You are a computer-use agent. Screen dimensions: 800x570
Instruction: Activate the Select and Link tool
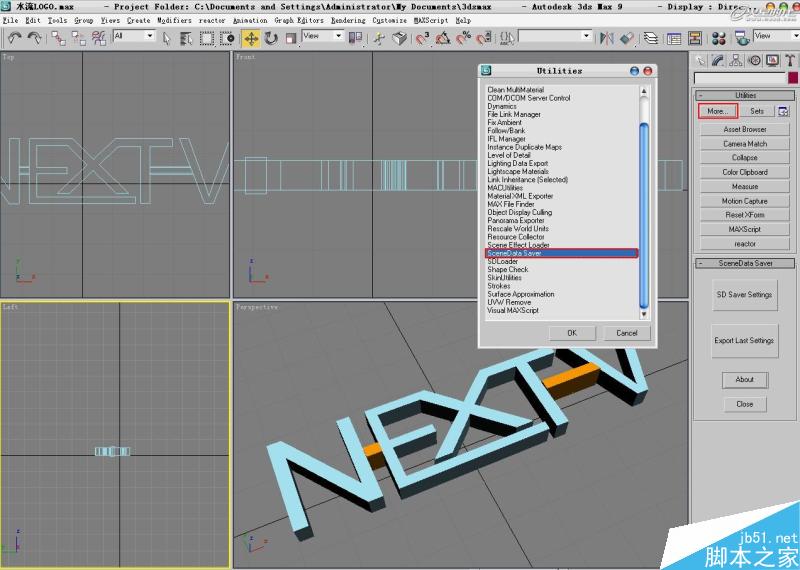click(58, 38)
